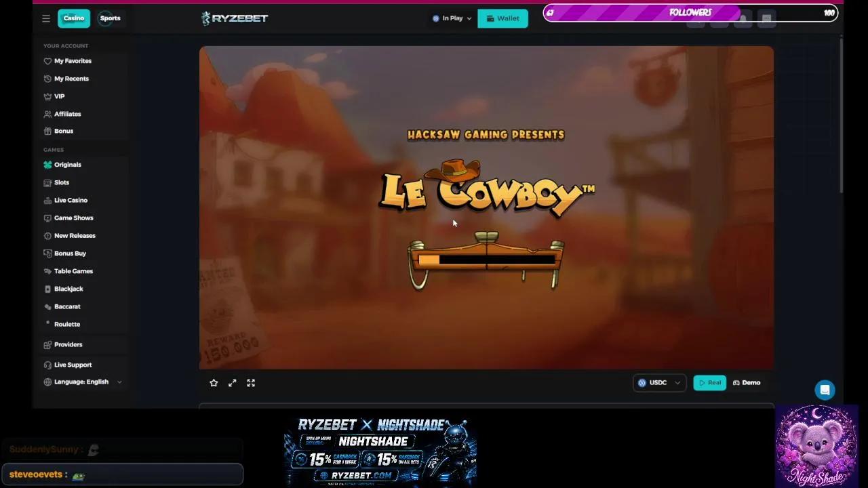
Task: Open the hamburger menu icon
Action: [x=46, y=18]
